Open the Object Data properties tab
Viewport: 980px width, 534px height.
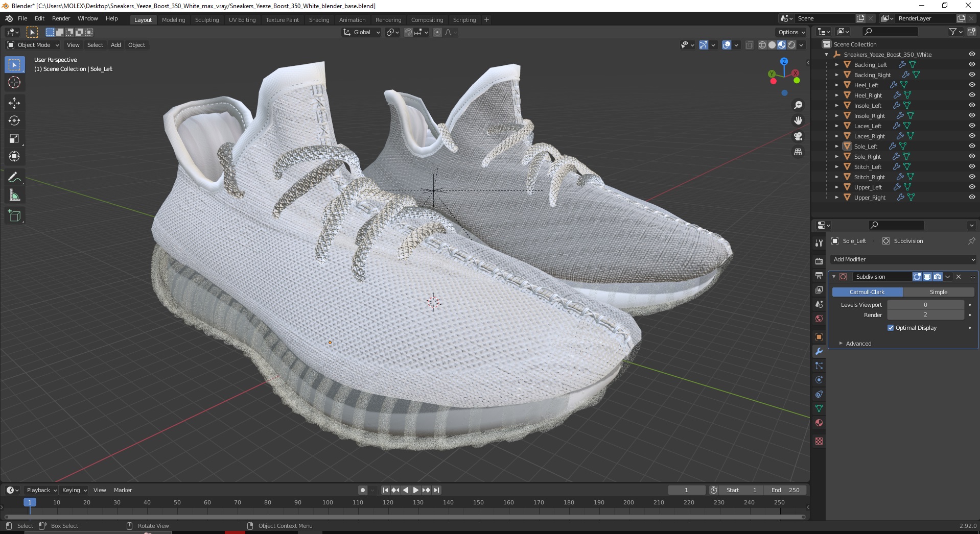pos(819,408)
